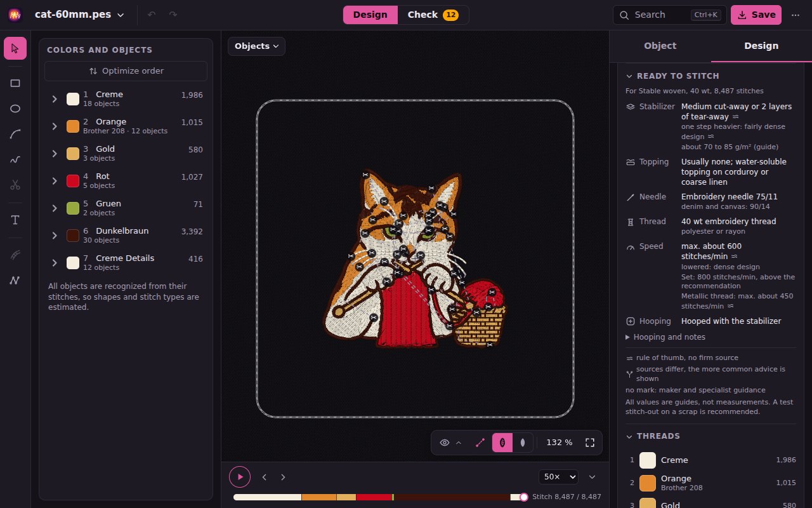Toggle canvas visibility with the eye icon
The height and width of the screenshot is (508, 812).
pos(445,443)
